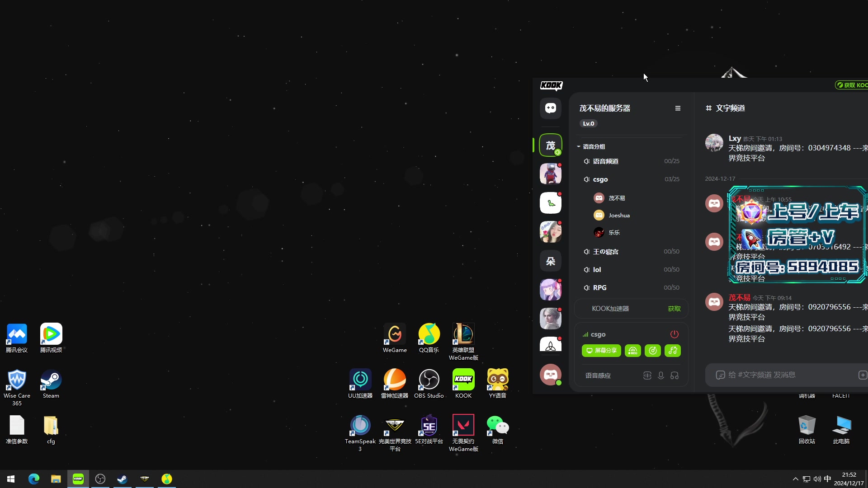
Task: Click 获取 next to KOOK加速器
Action: [674, 309]
